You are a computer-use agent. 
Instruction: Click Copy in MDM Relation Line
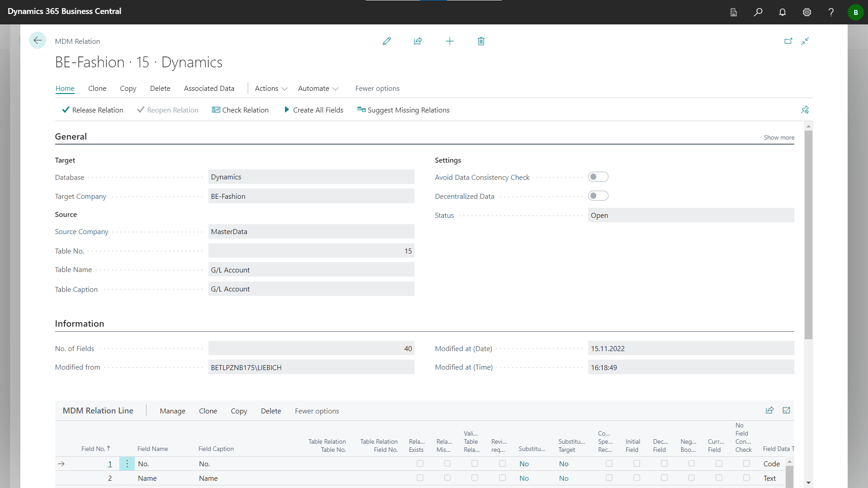(x=239, y=411)
